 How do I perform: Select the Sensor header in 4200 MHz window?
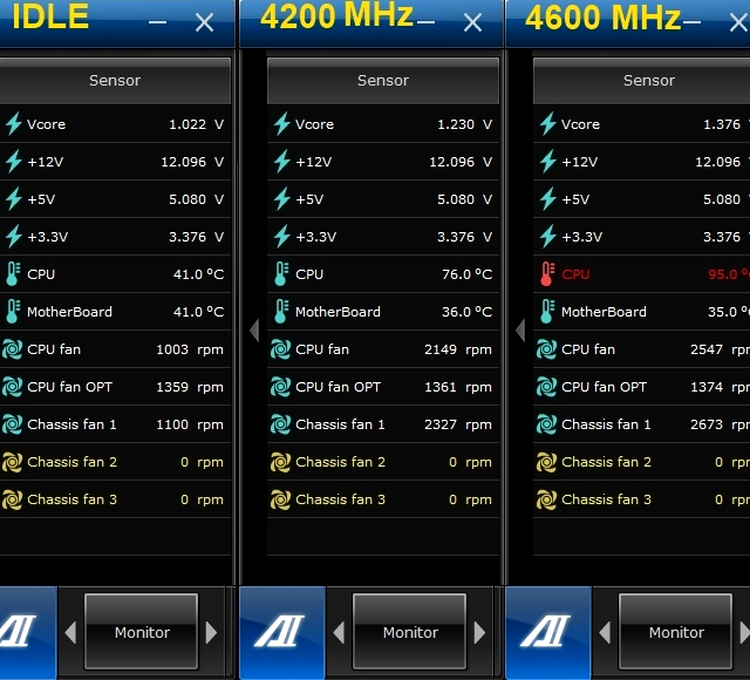pyautogui.click(x=383, y=80)
